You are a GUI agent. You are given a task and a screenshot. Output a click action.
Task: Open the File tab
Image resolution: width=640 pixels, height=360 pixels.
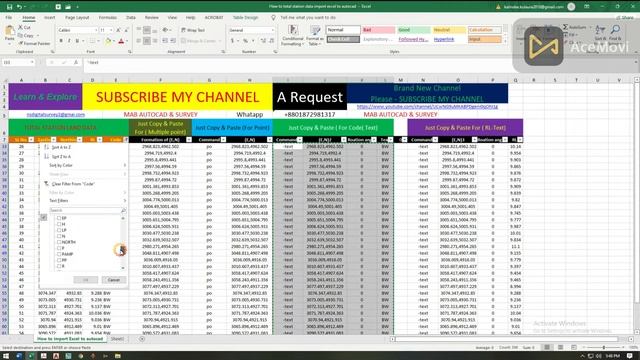coord(9,18)
